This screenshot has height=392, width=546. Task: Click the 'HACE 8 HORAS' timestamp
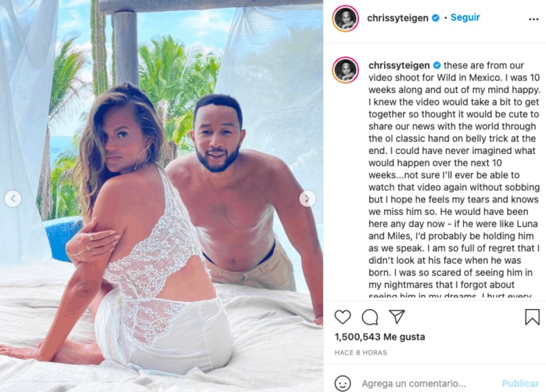click(361, 352)
